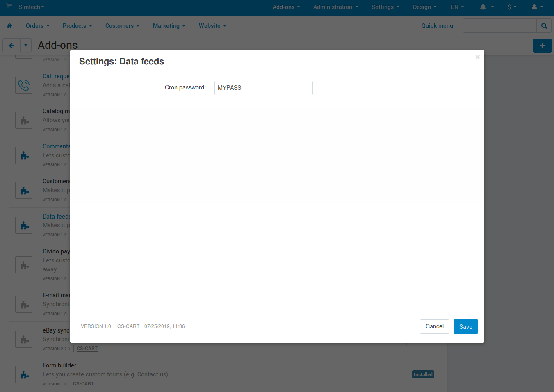This screenshot has width=554, height=392.
Task: Click the currency ($) icon in top bar
Action: [x=510, y=7]
